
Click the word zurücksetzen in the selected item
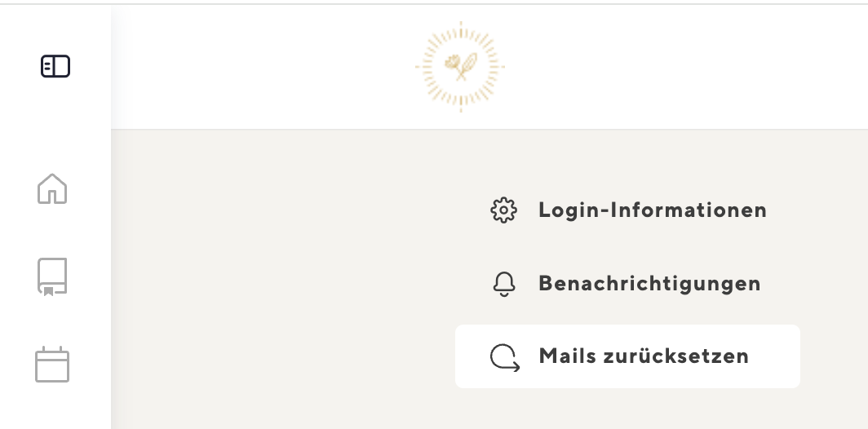pyautogui.click(x=676, y=356)
